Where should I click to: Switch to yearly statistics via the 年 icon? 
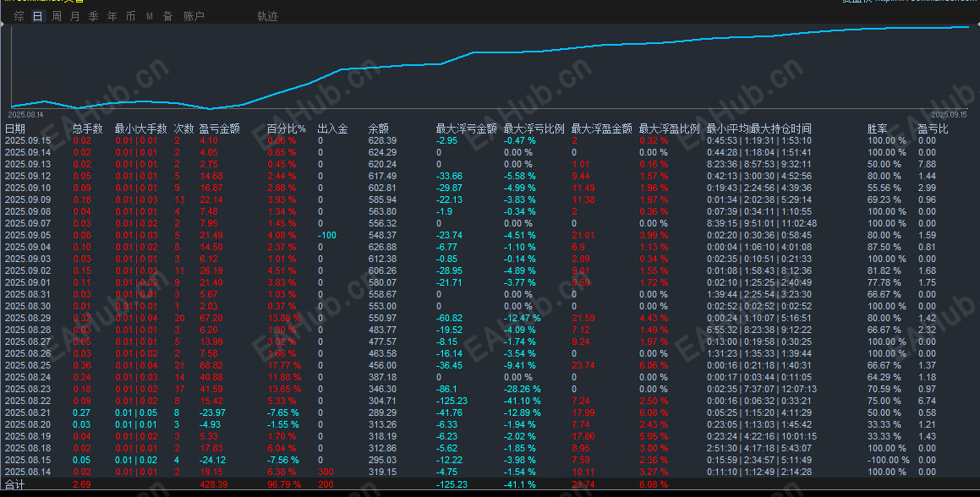(x=111, y=16)
